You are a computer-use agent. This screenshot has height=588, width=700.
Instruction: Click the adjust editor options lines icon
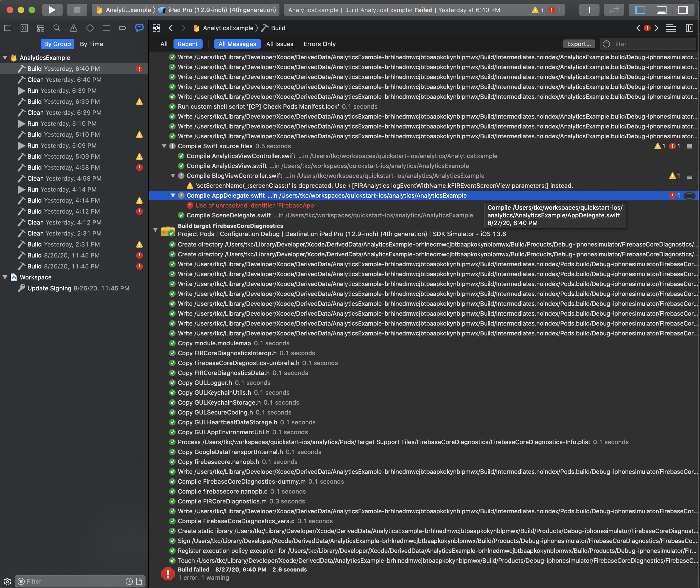tap(671, 28)
